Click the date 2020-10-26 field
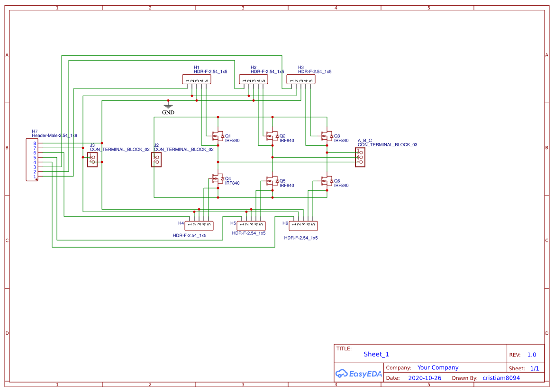The height and width of the screenshot is (392, 554). (x=425, y=378)
